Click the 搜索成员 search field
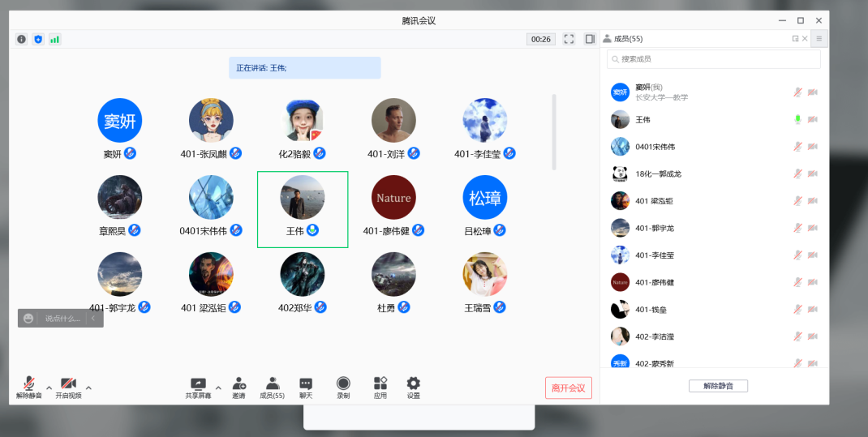 [x=714, y=59]
